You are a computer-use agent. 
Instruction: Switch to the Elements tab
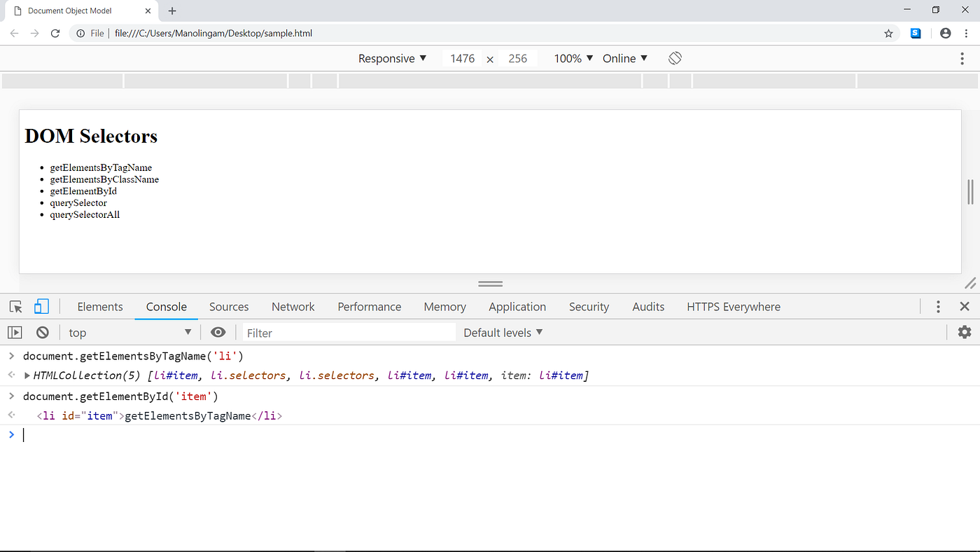[x=100, y=306]
